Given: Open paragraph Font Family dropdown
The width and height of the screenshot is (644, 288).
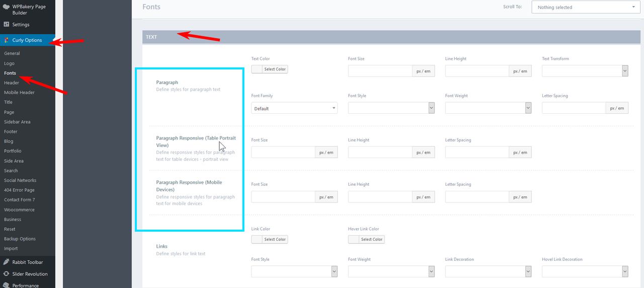Looking at the screenshot, I should tap(294, 108).
